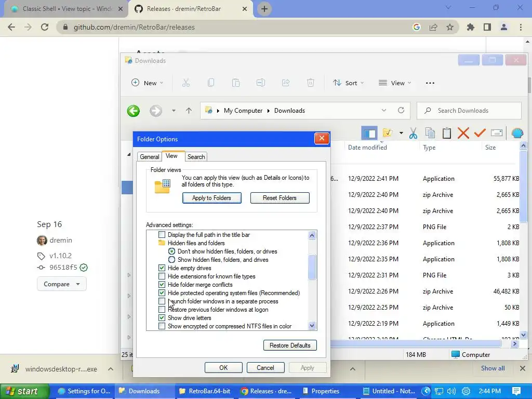Click the Copy icon in Downloads command bar

[211, 83]
